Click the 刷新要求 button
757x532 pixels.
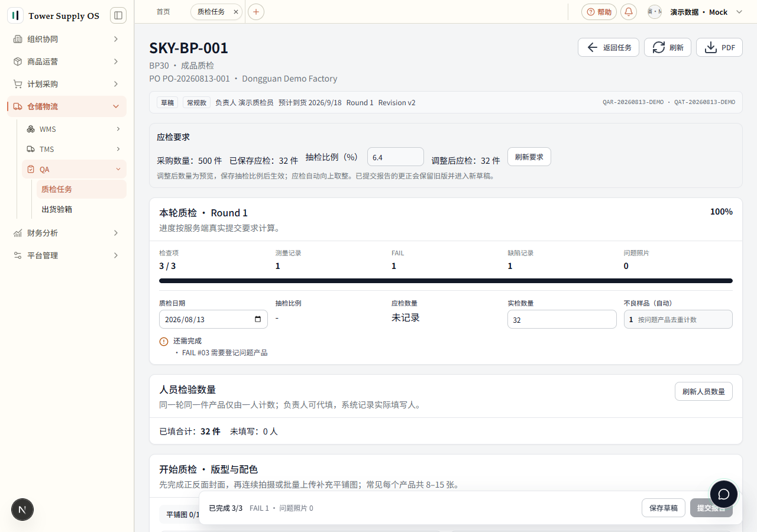tap(529, 157)
